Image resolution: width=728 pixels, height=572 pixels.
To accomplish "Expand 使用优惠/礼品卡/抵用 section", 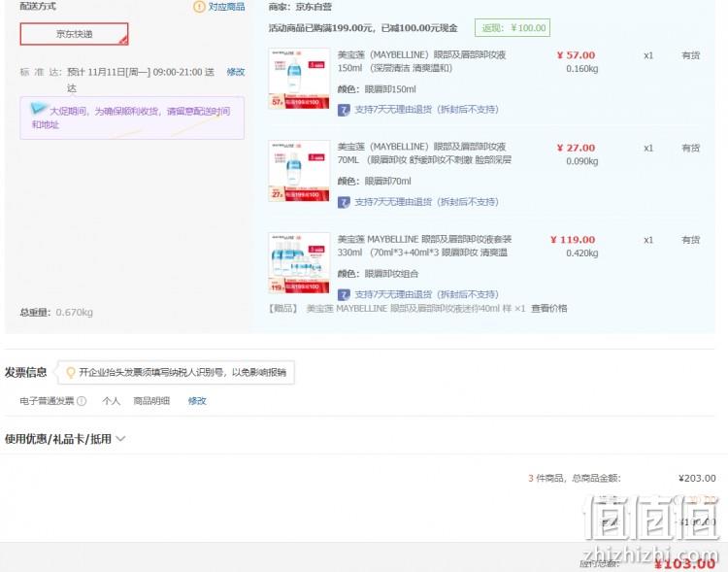I will [65, 439].
